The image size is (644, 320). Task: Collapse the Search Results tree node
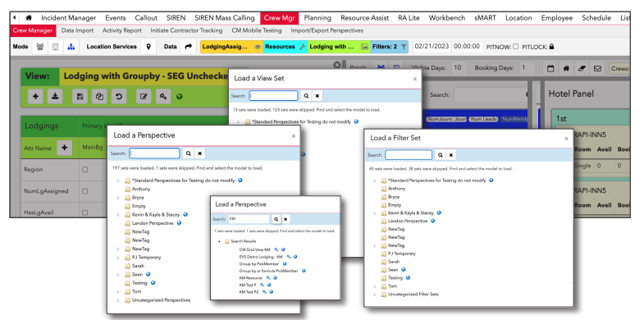point(219,241)
